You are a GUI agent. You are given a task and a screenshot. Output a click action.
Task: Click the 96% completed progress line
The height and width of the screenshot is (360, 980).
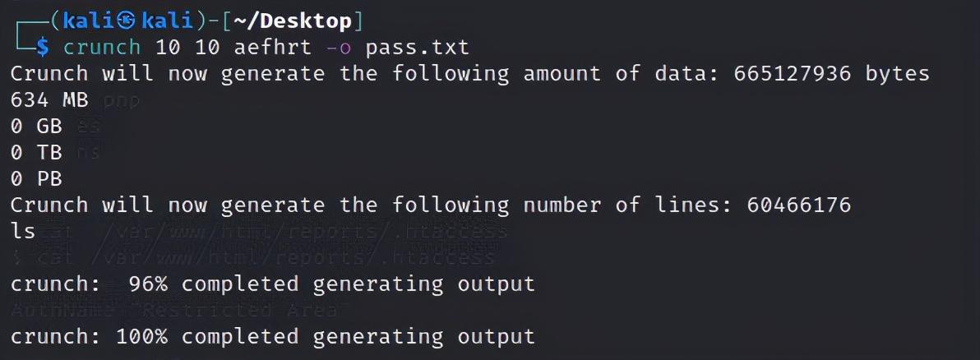pos(272,284)
